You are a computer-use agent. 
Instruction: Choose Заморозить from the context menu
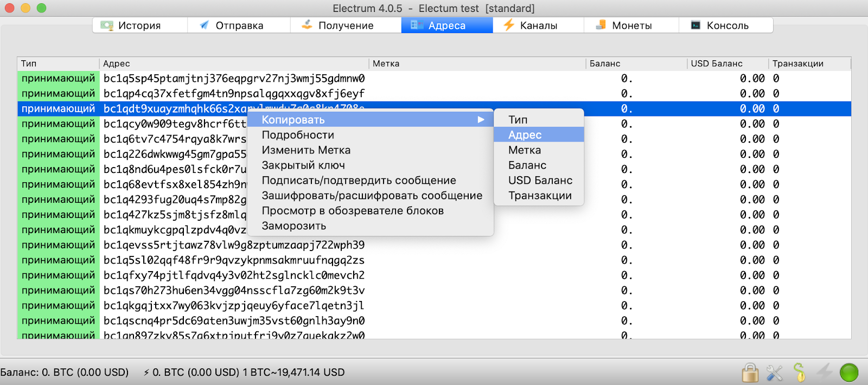294,226
